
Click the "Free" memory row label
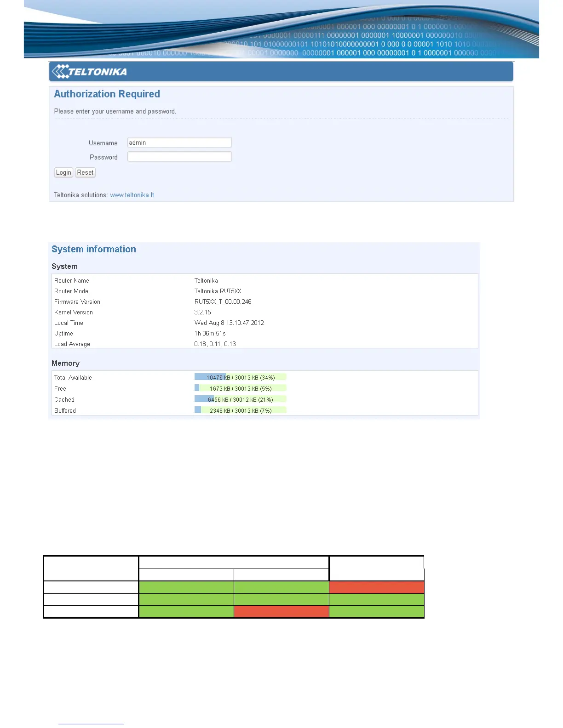(60, 388)
